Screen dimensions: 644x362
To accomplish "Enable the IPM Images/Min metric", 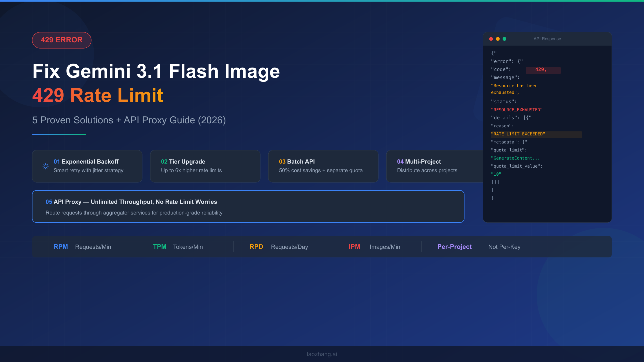I will point(354,247).
